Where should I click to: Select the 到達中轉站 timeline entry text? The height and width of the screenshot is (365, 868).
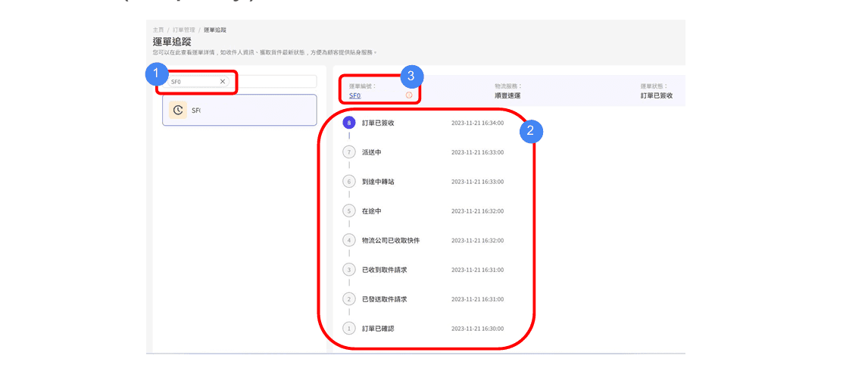click(377, 181)
